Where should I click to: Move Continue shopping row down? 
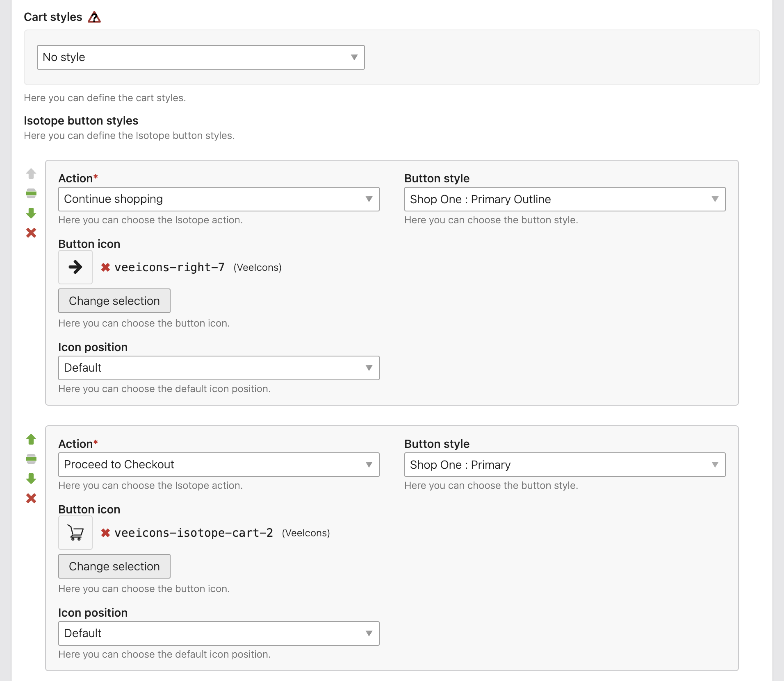[x=31, y=213]
